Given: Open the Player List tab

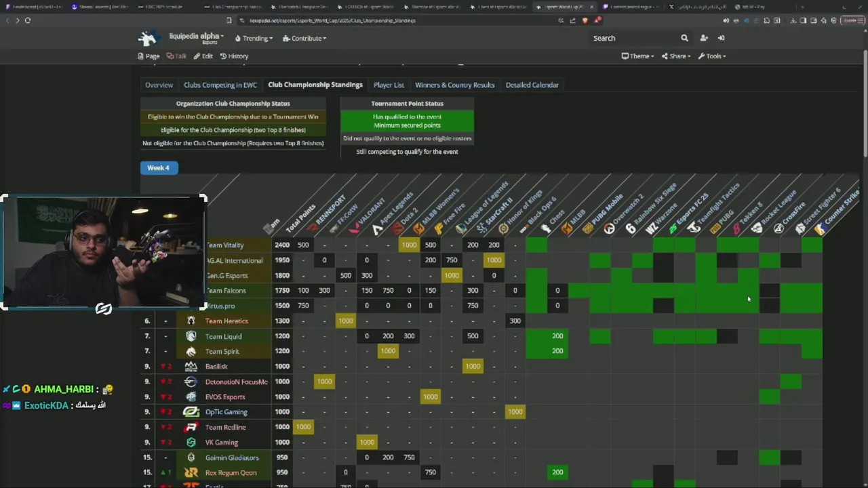Looking at the screenshot, I should click(389, 85).
